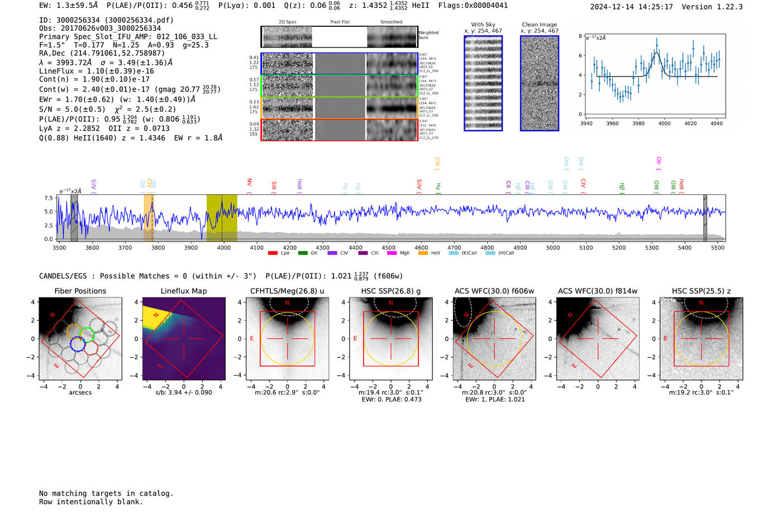
Task: Open the HSC SSP(26.8) g cutout
Action: click(391, 338)
